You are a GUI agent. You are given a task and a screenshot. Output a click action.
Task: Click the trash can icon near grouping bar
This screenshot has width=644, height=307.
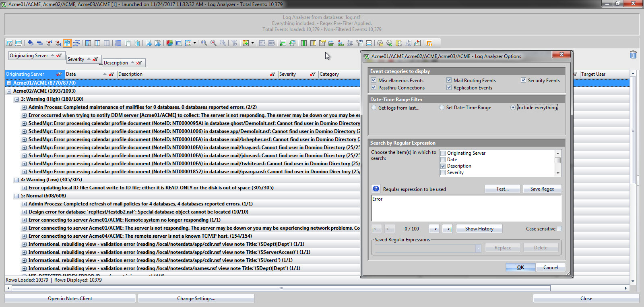(633, 55)
